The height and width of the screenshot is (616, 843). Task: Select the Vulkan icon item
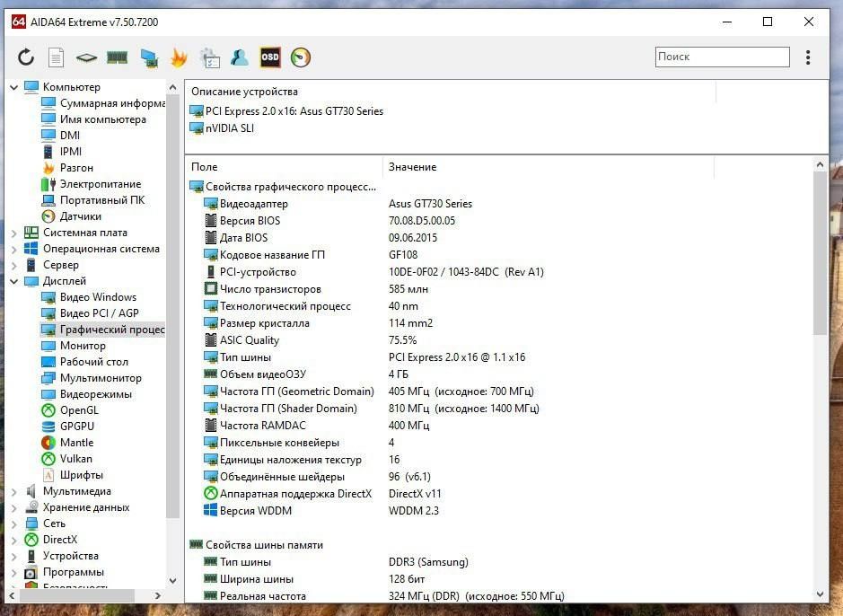pyautogui.click(x=48, y=459)
